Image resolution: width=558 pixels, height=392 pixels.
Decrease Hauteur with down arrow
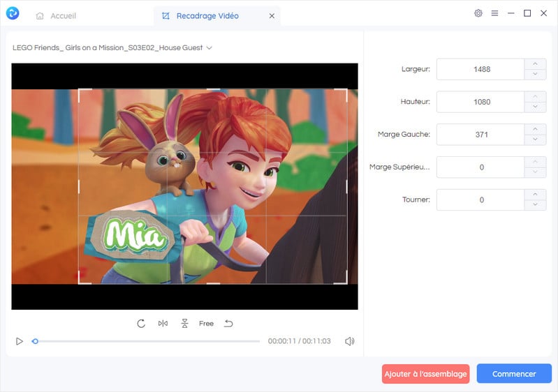(x=535, y=107)
